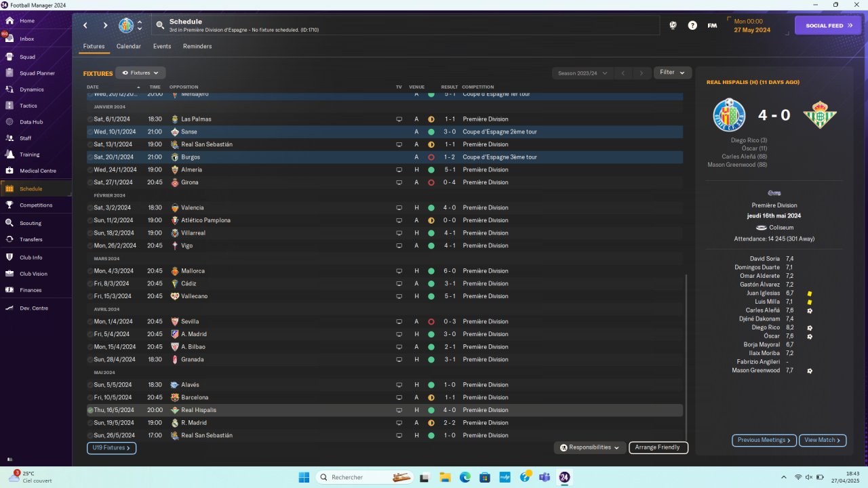
Task: Switch to the Events tab
Action: 162,47
